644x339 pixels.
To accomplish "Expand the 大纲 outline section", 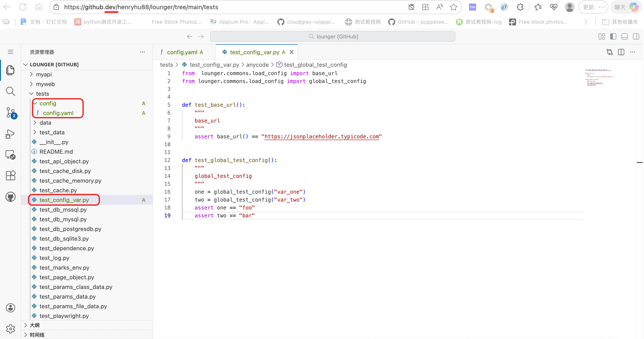I will [35, 325].
